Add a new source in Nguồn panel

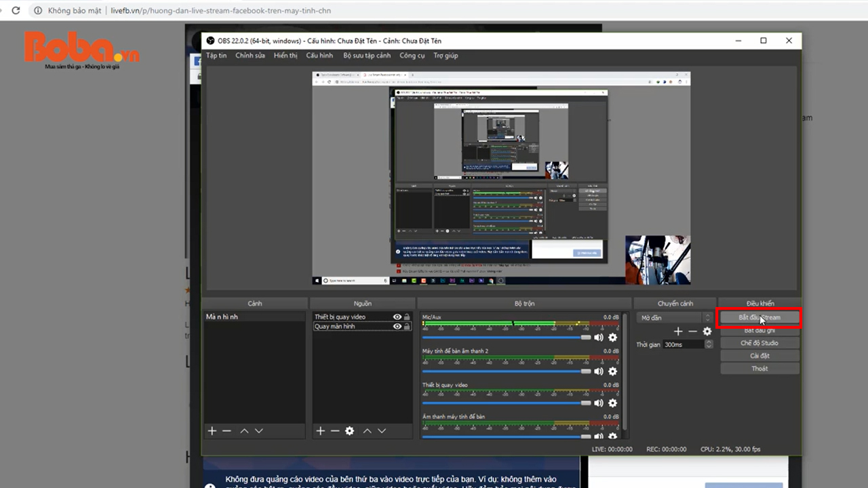pos(320,431)
